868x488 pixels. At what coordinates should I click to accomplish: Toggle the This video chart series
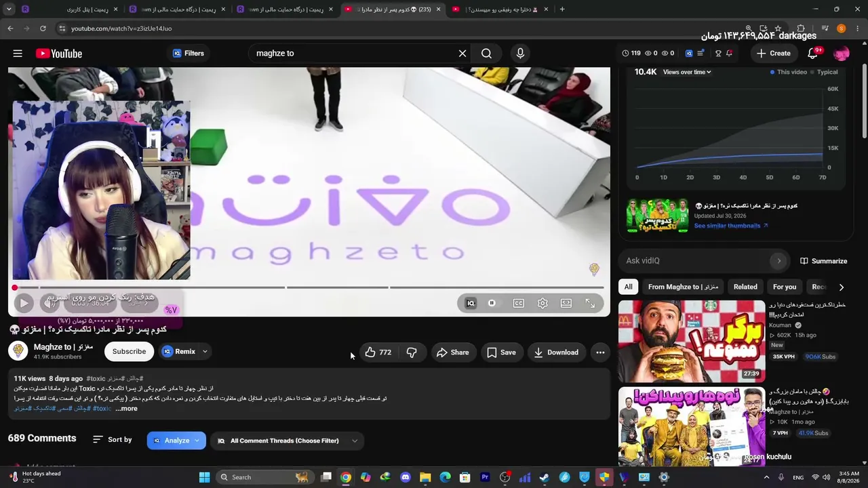point(789,72)
